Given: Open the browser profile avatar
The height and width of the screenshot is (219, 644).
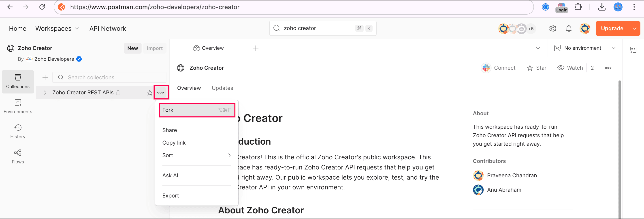Looking at the screenshot, I should coord(618,7).
